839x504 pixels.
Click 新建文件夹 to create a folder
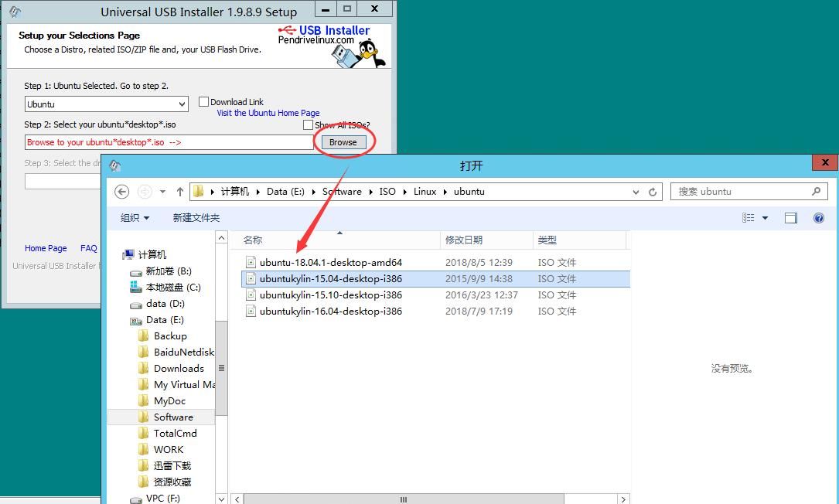click(196, 218)
